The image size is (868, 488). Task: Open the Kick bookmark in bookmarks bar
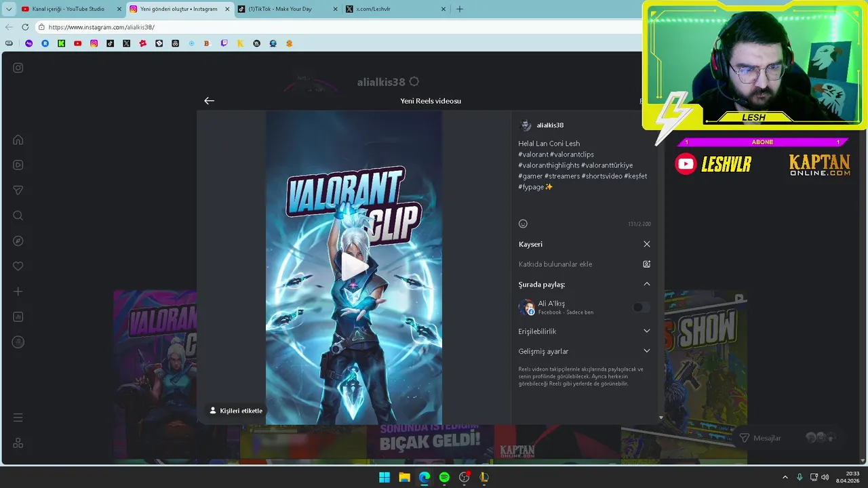(x=61, y=43)
